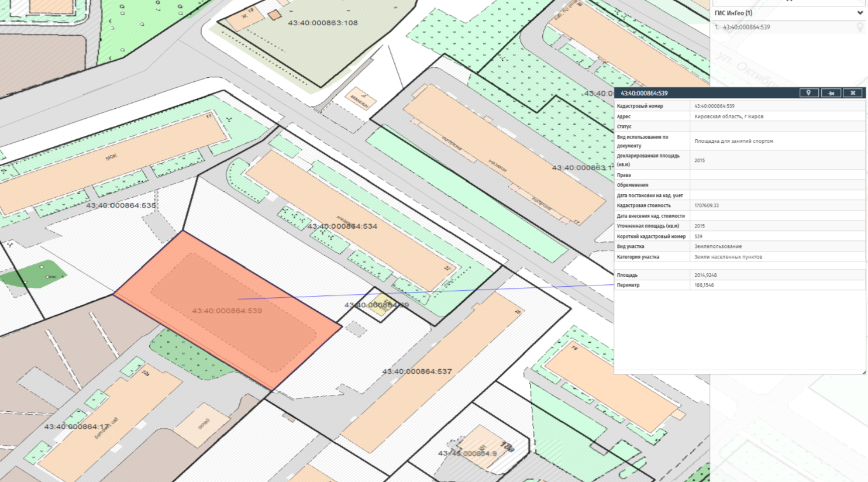Click the popup title bar text 43:40:000864:539
Screen dimensions: 868x482
644,93
